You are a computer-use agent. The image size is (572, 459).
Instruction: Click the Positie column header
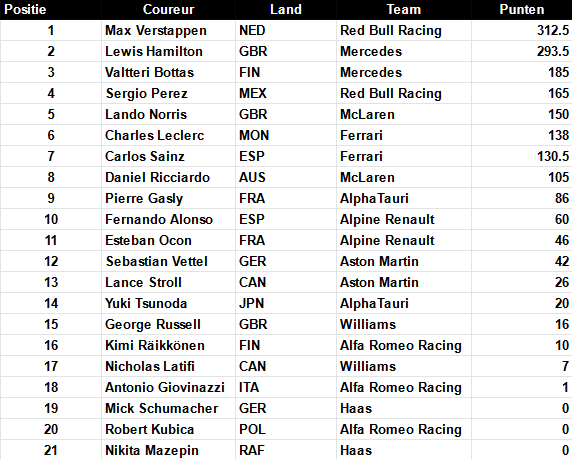click(x=51, y=9)
